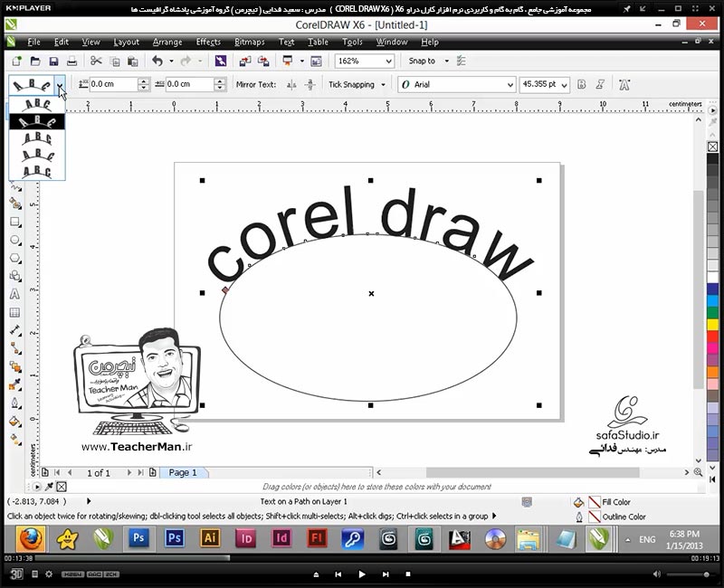The width and height of the screenshot is (724, 588).
Task: Click the Undo arrow
Action: tap(157, 61)
